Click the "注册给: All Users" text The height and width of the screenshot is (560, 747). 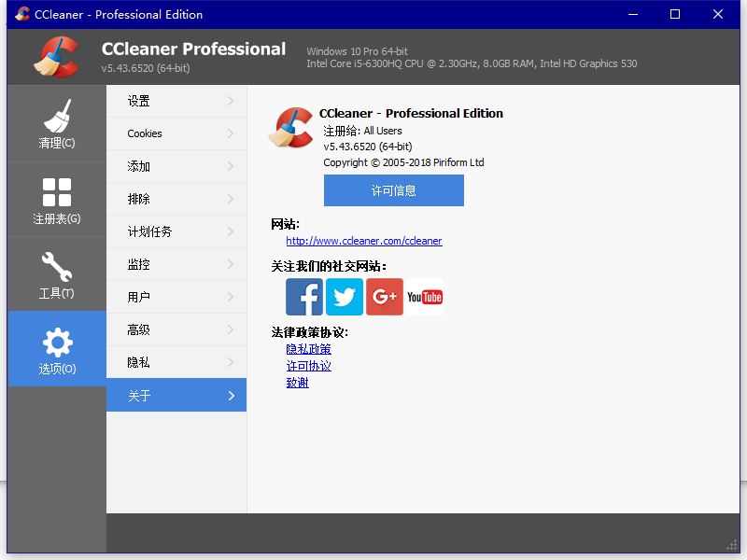pyautogui.click(x=362, y=131)
